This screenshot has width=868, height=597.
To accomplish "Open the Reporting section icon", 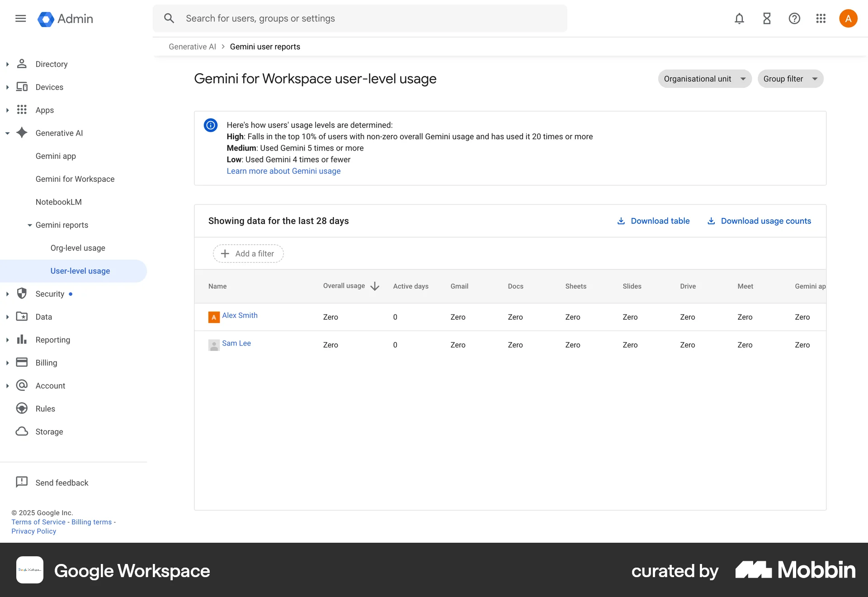I will (x=22, y=340).
